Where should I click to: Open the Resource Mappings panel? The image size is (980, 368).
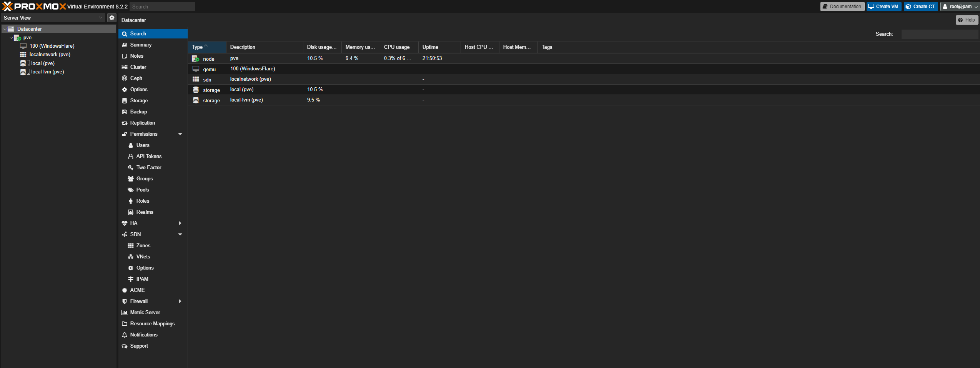[152, 323]
